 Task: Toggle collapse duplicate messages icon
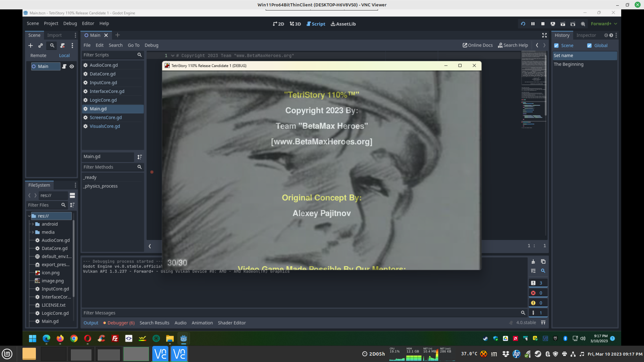[x=533, y=271]
